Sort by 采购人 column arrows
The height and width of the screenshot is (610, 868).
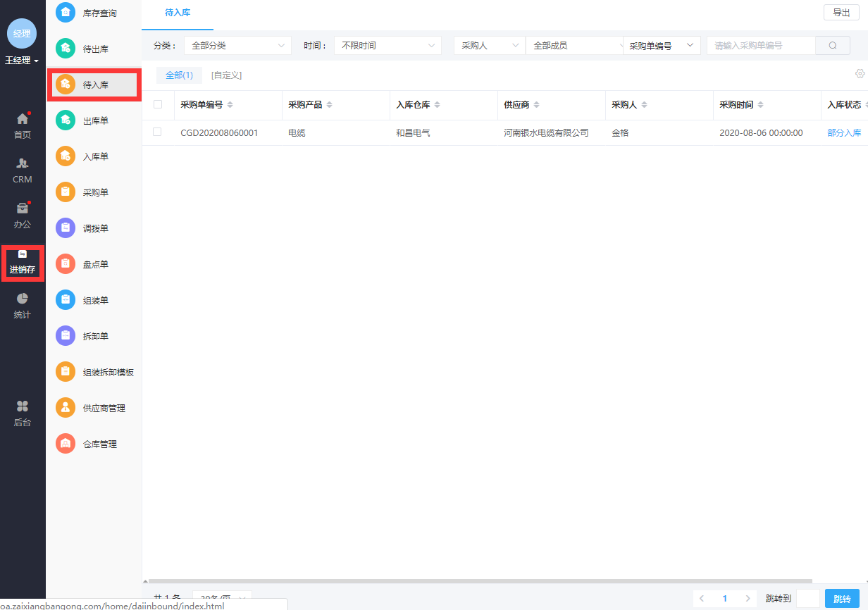644,105
